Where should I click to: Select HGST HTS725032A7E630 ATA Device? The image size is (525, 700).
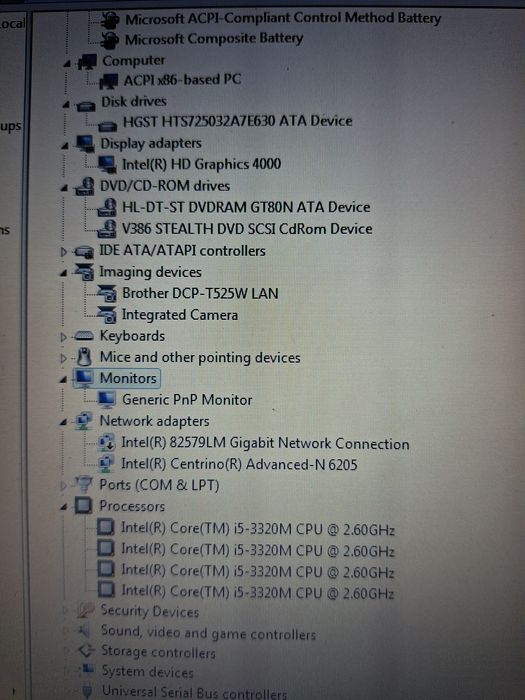[x=238, y=121]
